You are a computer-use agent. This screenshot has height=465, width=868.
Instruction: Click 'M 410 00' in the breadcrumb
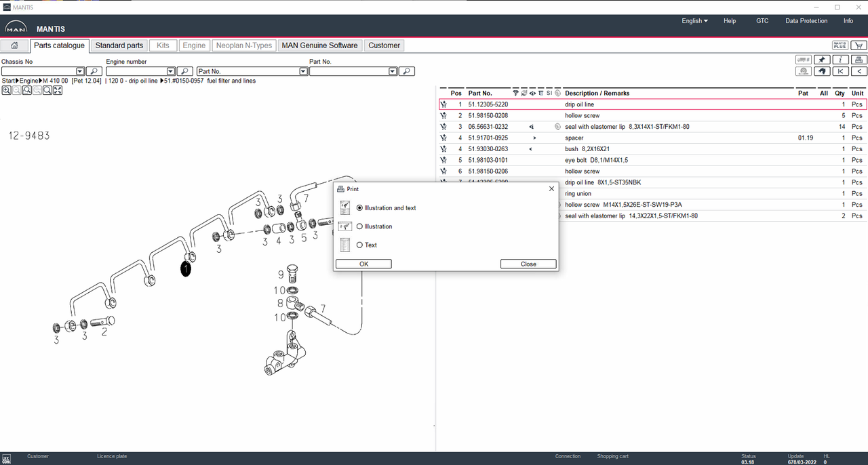coord(55,81)
